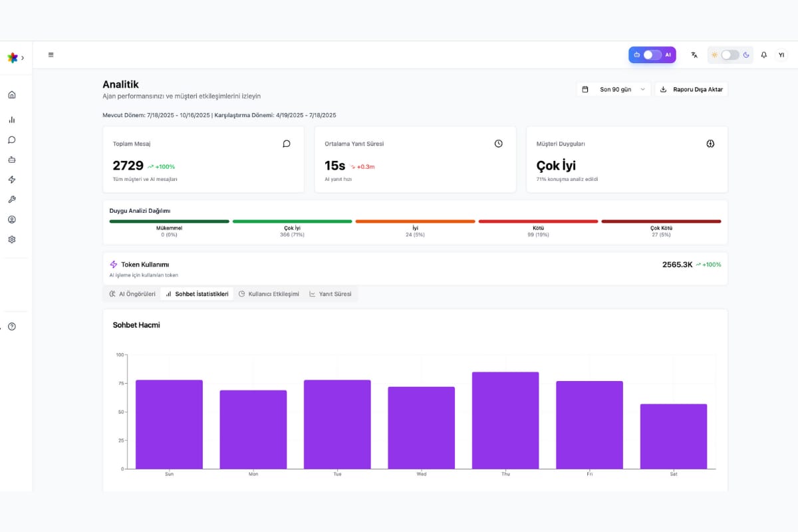Click the Çok İyi green sentiment bar
The image size is (798, 532).
(292, 221)
